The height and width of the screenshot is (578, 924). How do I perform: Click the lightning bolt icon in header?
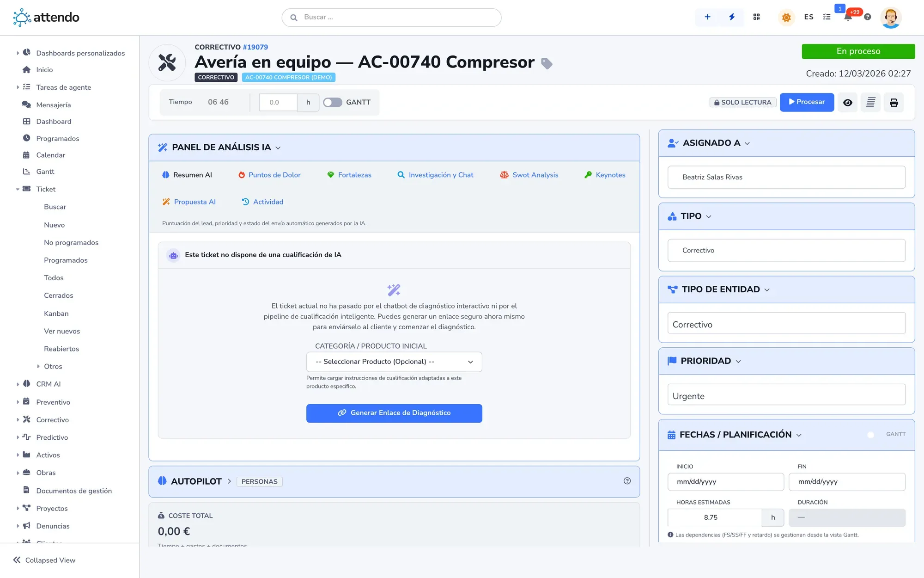coord(732,17)
